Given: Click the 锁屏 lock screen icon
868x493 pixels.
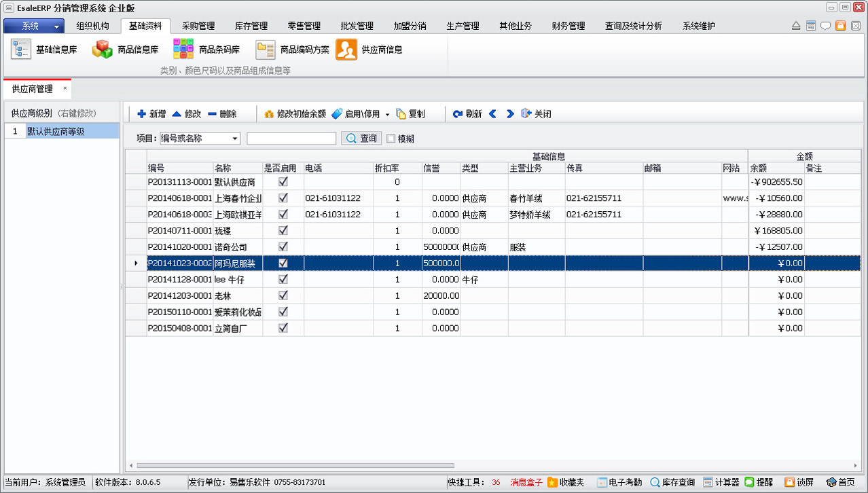Looking at the screenshot, I should pos(790,482).
